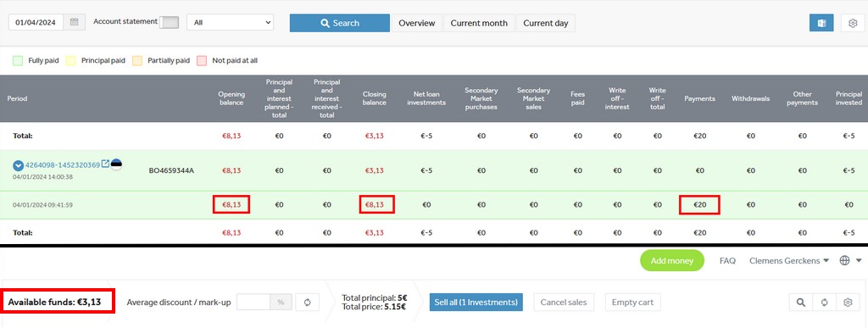
Task: Open the FAQ link
Action: tap(727, 260)
